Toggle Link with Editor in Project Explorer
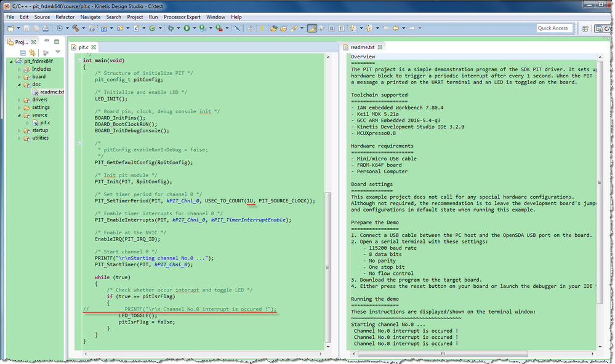This screenshot has width=615, height=364. click(x=32, y=52)
